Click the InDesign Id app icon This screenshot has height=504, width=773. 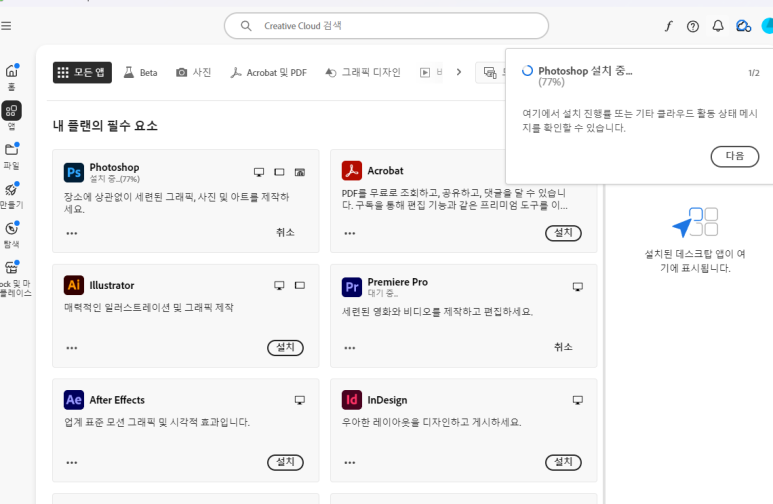coord(351,400)
